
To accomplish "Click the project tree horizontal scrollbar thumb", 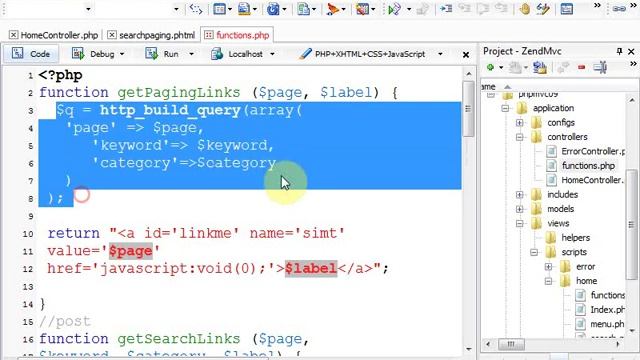I will (511, 344).
